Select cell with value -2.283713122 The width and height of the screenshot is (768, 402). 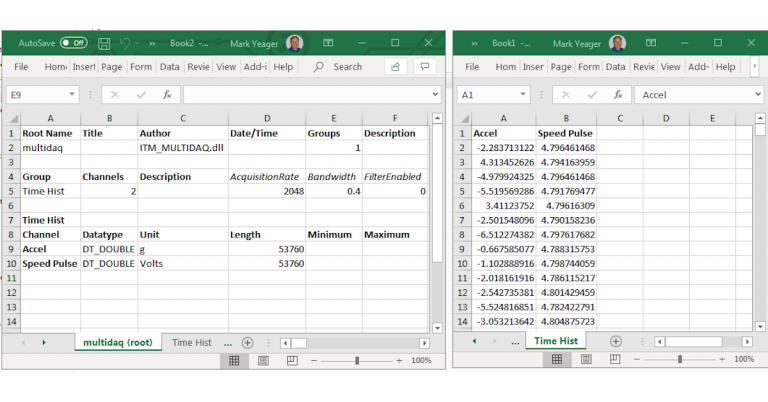click(504, 148)
